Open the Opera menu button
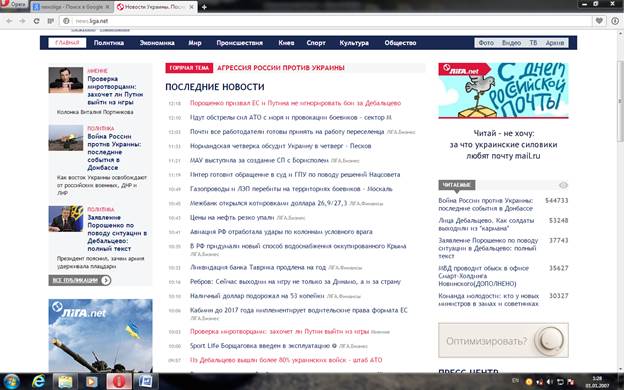Image resolution: width=624 pixels, height=390 pixels. pyautogui.click(x=14, y=5)
